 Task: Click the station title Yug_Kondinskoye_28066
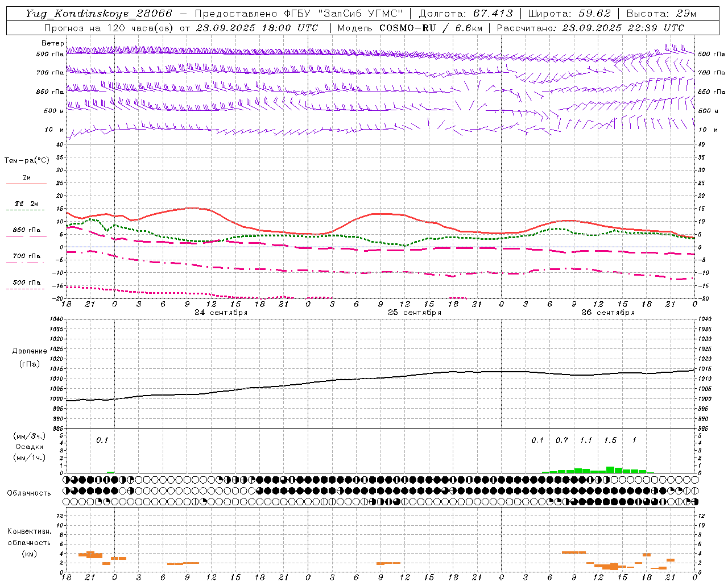[x=99, y=14]
